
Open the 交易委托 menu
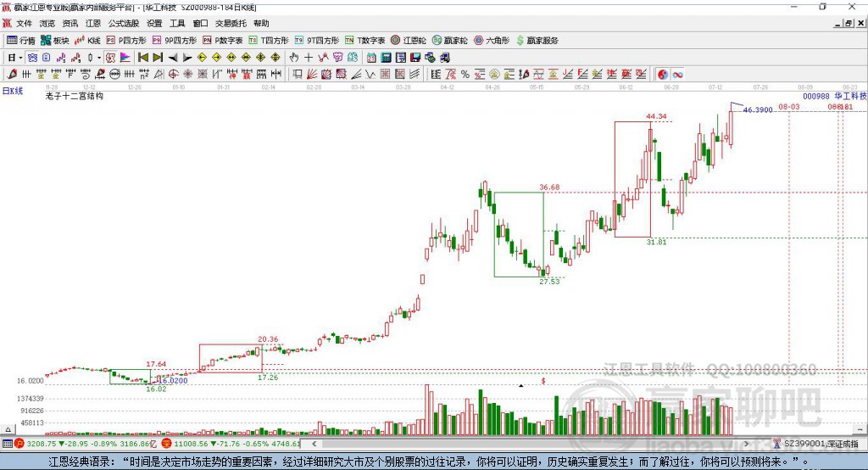[231, 23]
